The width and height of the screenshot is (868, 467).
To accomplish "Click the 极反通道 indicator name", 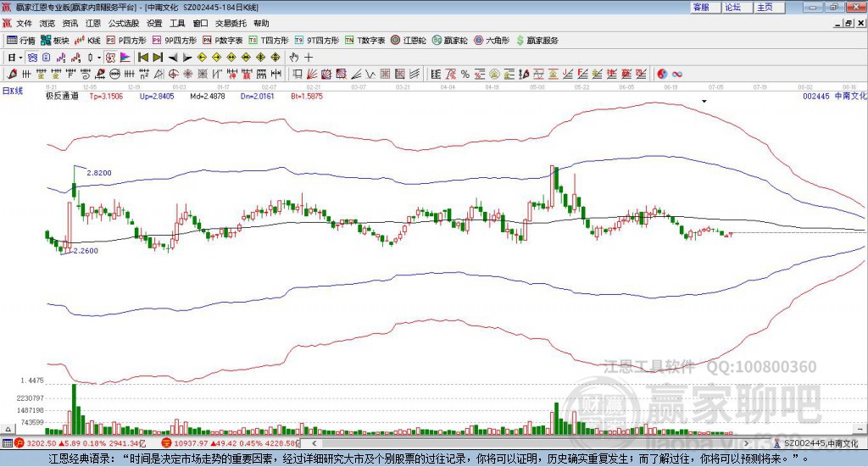I will (62, 97).
